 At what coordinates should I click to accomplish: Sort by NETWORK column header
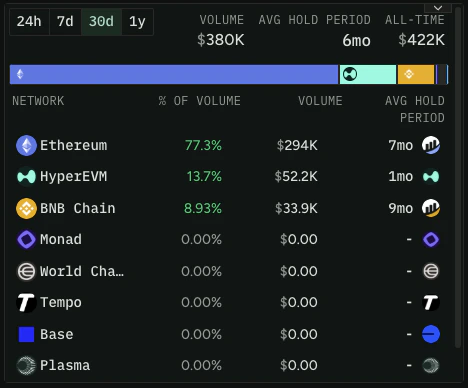pyautogui.click(x=38, y=101)
